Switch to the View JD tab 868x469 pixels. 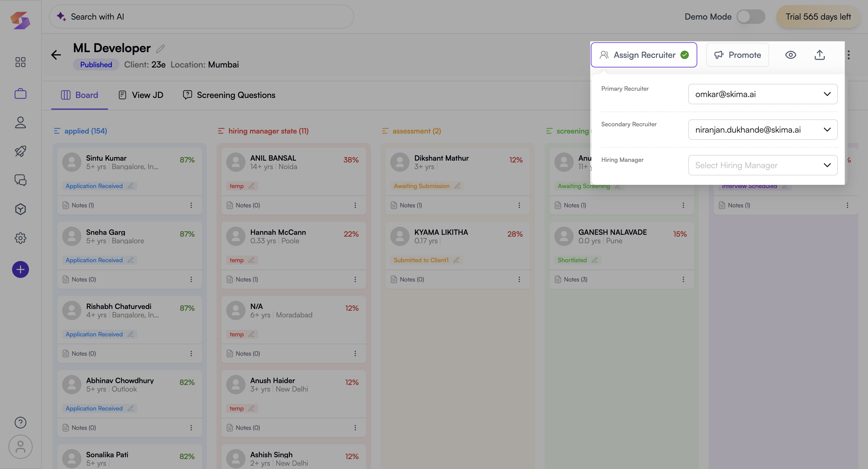pyautogui.click(x=141, y=95)
